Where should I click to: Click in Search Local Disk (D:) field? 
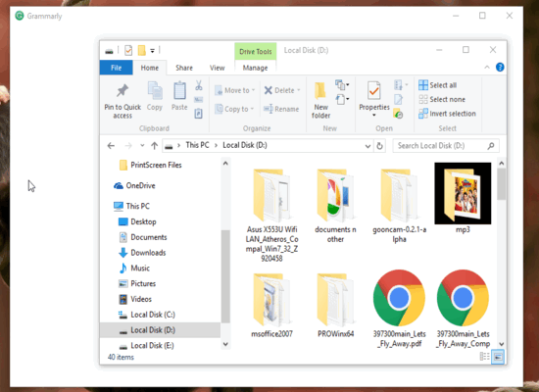coord(446,146)
